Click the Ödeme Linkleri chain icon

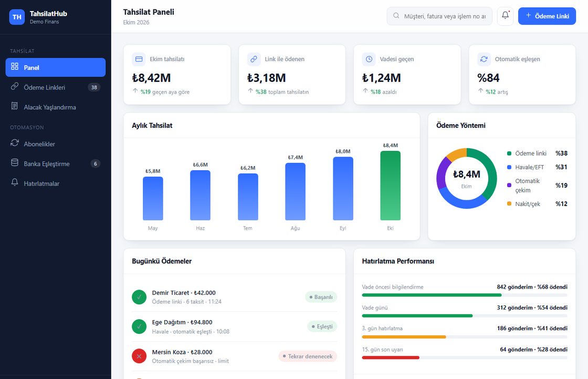(15, 86)
